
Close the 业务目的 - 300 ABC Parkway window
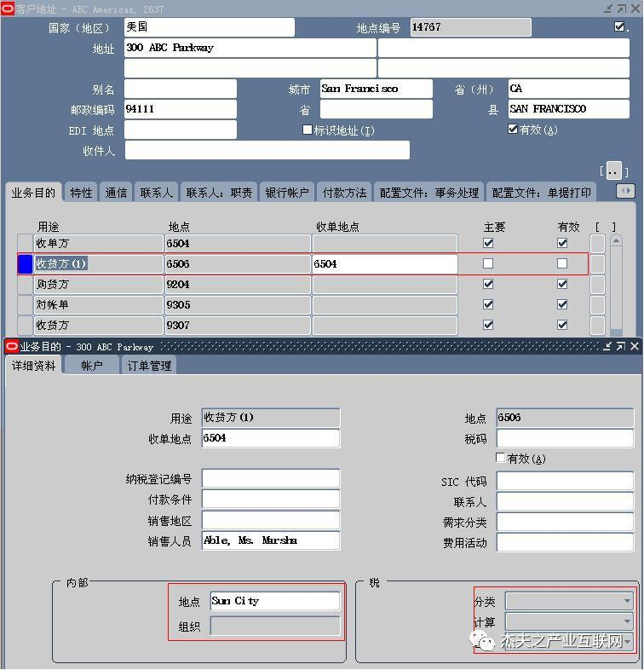point(635,347)
